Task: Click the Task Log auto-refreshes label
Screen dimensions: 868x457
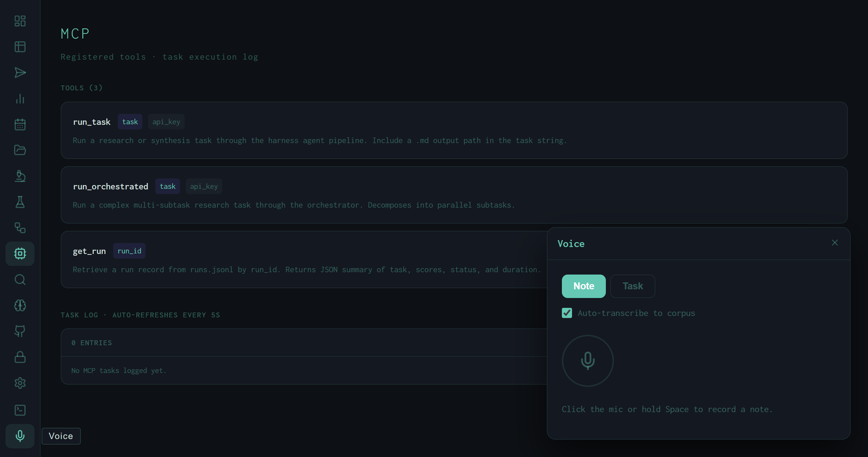Action: coord(140,315)
